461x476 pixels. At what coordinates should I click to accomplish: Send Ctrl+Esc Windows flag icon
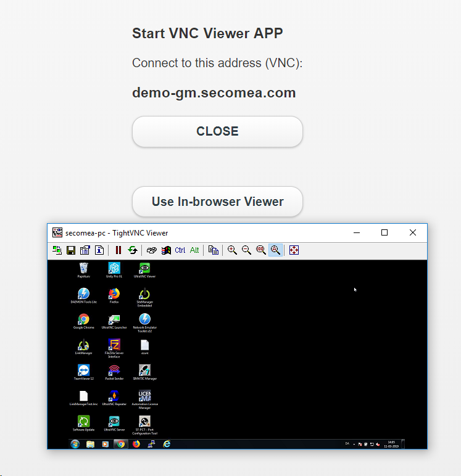pyautogui.click(x=166, y=250)
